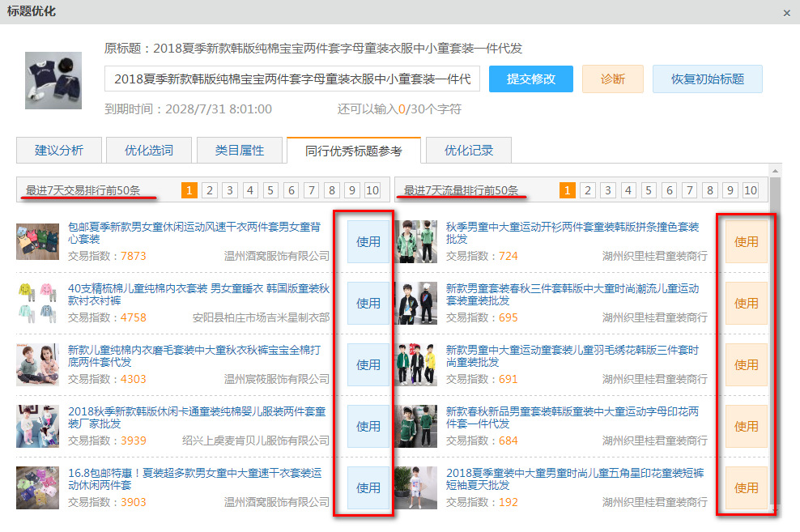Go to page 3 of 交易排行 list
Screen dimensions: 800x532
tap(230, 190)
